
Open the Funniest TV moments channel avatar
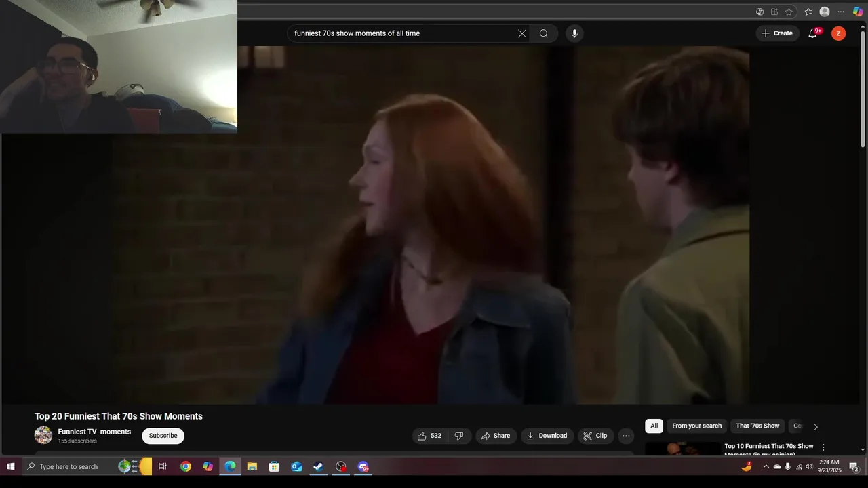43,435
